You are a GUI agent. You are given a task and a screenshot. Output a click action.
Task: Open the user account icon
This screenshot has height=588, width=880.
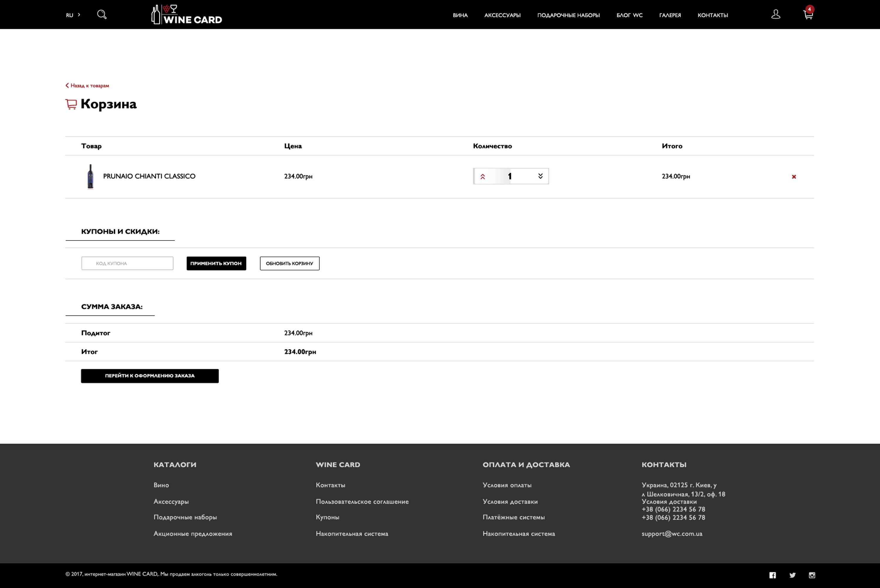click(x=776, y=15)
